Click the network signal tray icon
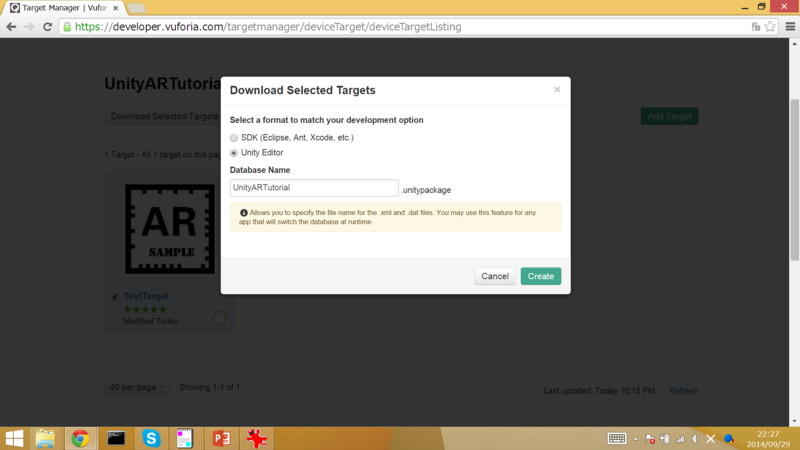 coord(680,439)
